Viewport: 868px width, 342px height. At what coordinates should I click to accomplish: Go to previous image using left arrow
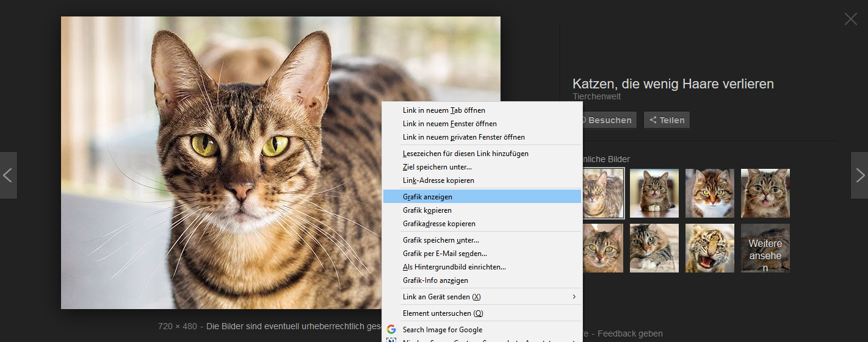click(x=8, y=176)
